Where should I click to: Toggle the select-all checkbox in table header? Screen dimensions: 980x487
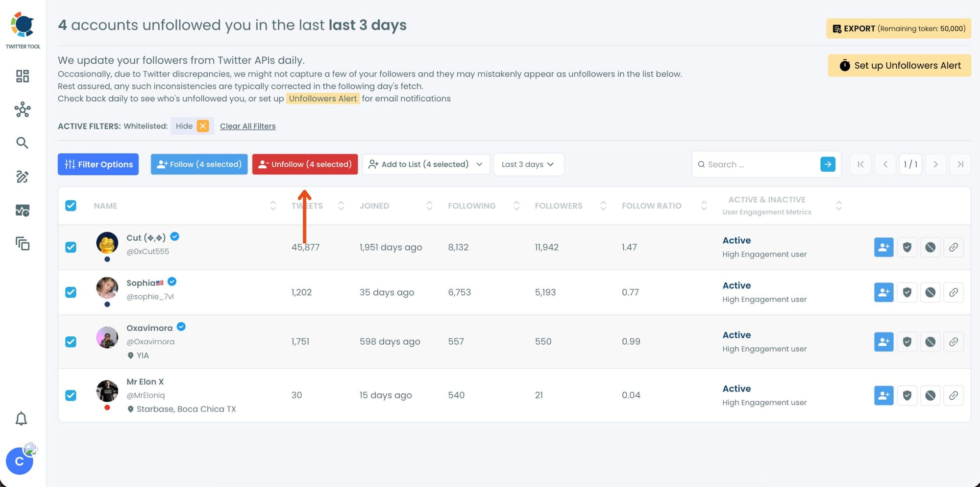point(71,205)
